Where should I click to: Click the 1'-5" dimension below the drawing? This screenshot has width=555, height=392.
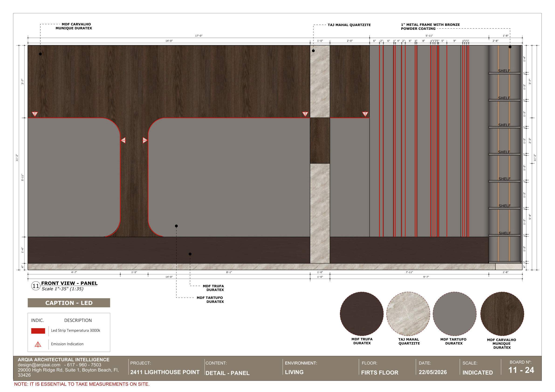(x=134, y=272)
